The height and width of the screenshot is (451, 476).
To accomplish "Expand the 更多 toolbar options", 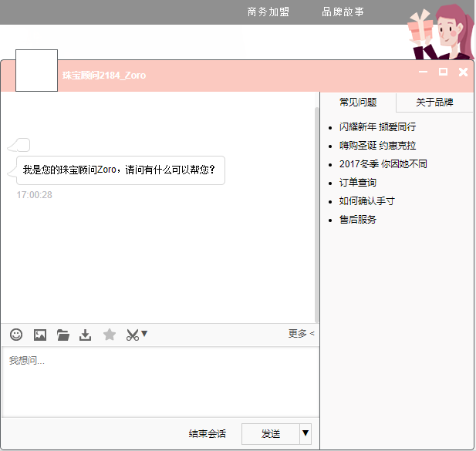I will (301, 334).
